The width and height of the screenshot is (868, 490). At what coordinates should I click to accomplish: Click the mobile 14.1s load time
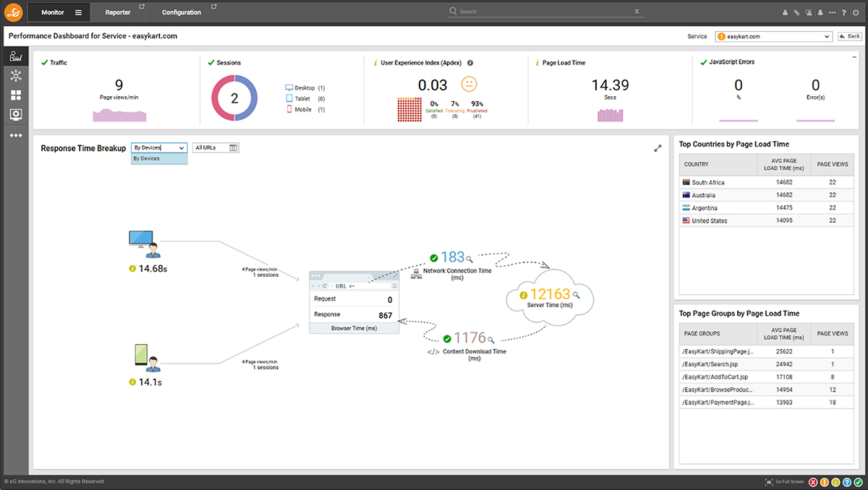[150, 382]
